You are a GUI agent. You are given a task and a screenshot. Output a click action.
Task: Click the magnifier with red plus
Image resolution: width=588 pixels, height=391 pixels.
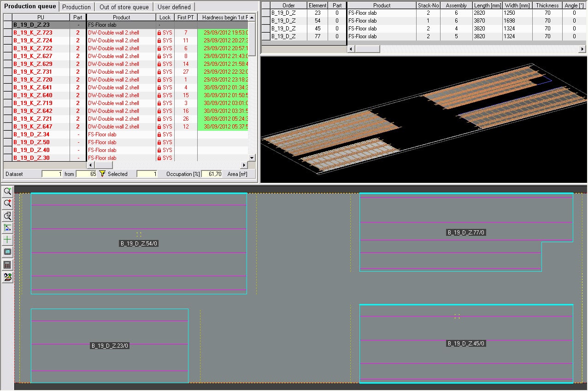pyautogui.click(x=7, y=204)
